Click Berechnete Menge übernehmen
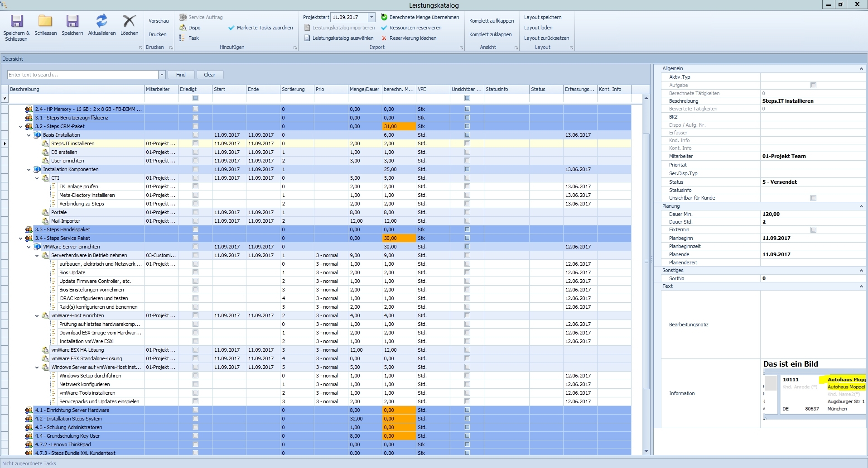 424,17
